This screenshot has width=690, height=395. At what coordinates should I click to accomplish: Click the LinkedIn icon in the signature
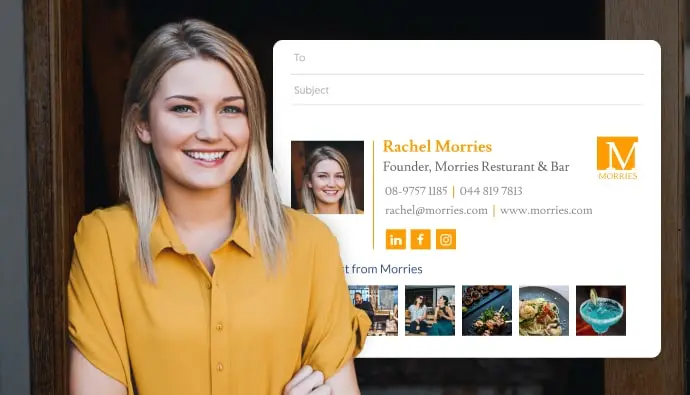click(x=396, y=239)
